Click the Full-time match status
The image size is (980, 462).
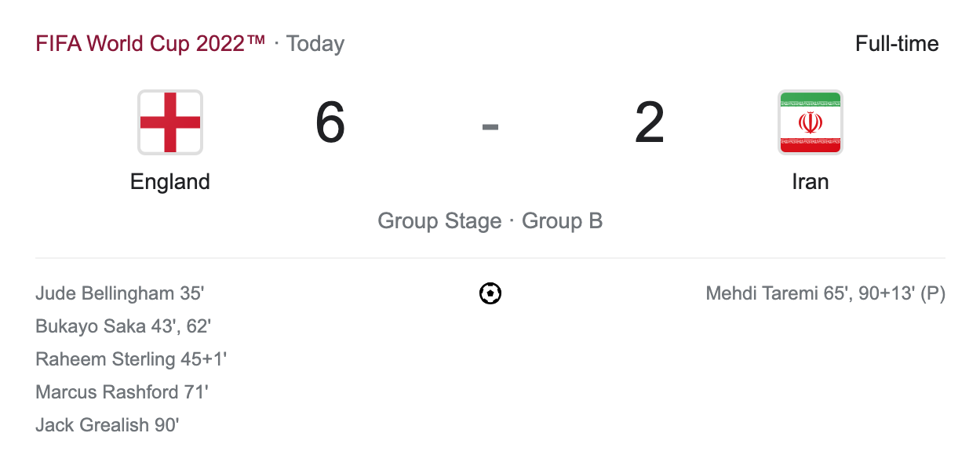coord(897,44)
